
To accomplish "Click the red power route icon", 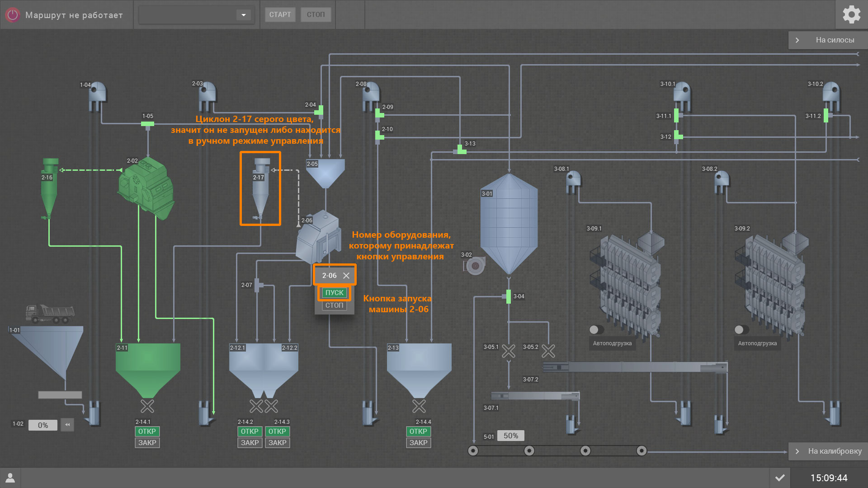I will coord(13,15).
